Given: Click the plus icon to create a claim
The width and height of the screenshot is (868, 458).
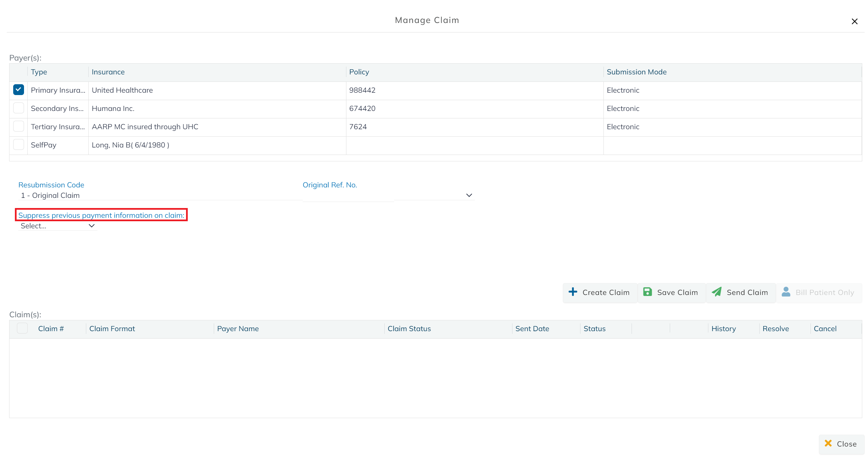Looking at the screenshot, I should tap(573, 292).
